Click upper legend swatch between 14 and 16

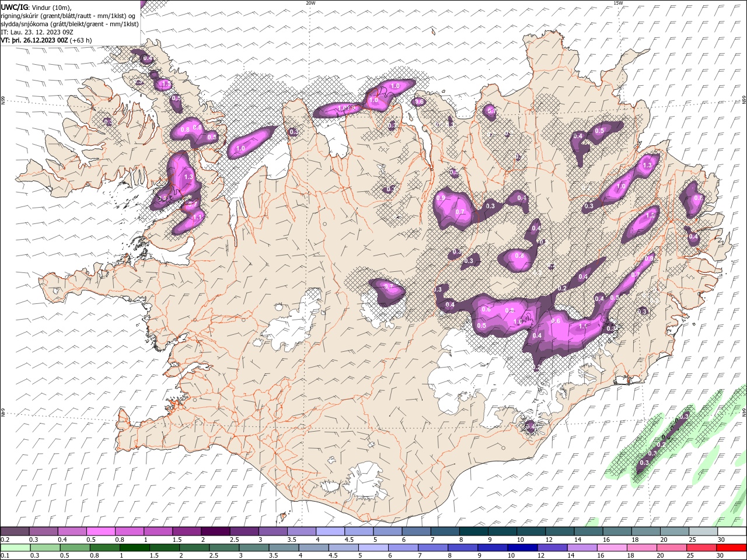pyautogui.click(x=589, y=531)
